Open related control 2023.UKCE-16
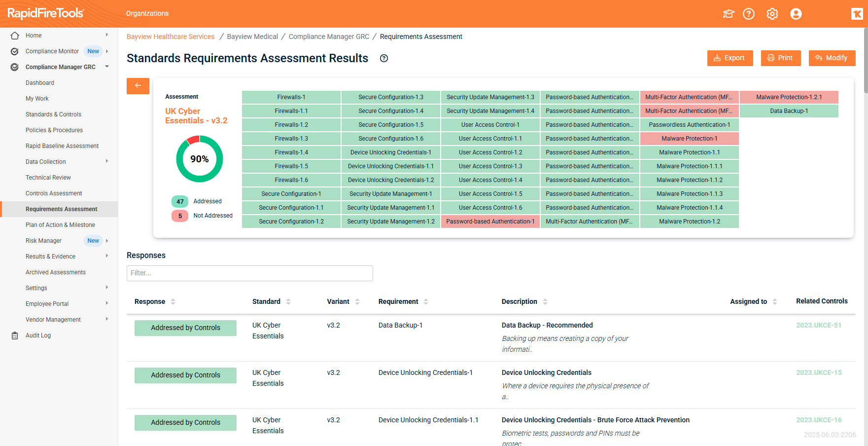 click(819, 420)
